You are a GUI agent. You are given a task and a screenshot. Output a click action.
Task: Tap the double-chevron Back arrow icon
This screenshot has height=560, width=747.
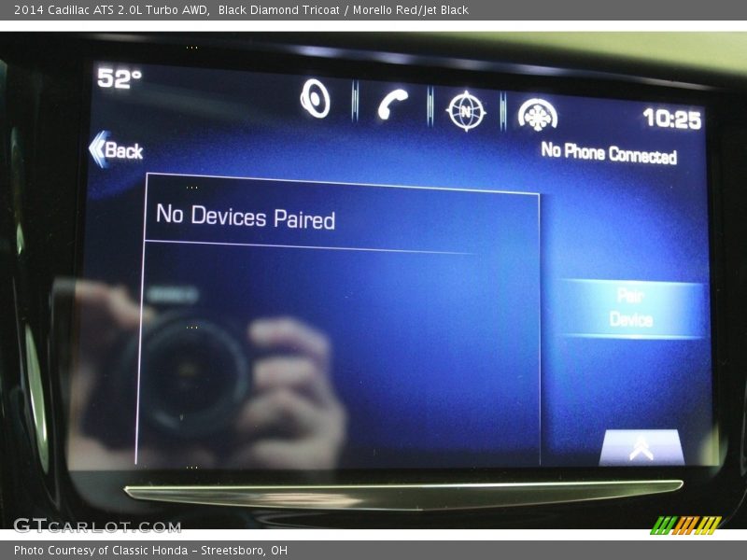[x=96, y=148]
